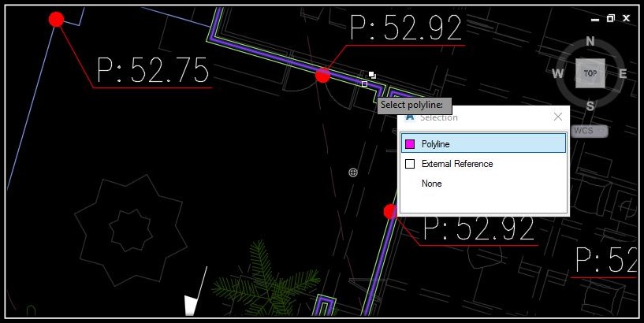
Task: Click the star-shaped polygon symbol
Action: tap(131, 231)
